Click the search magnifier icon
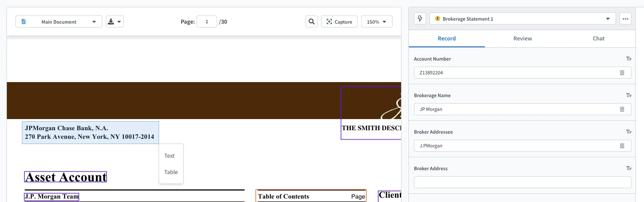This screenshot has width=644, height=202. tap(312, 21)
